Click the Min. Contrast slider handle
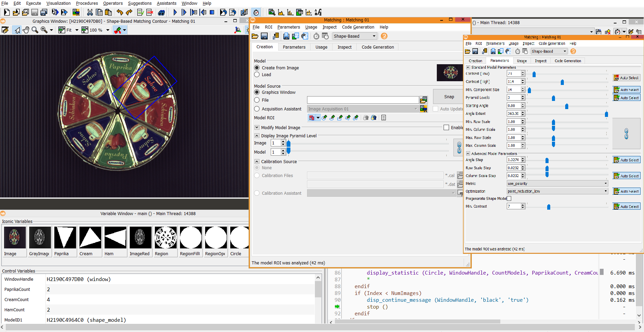The height and width of the screenshot is (332, 644). (549, 207)
